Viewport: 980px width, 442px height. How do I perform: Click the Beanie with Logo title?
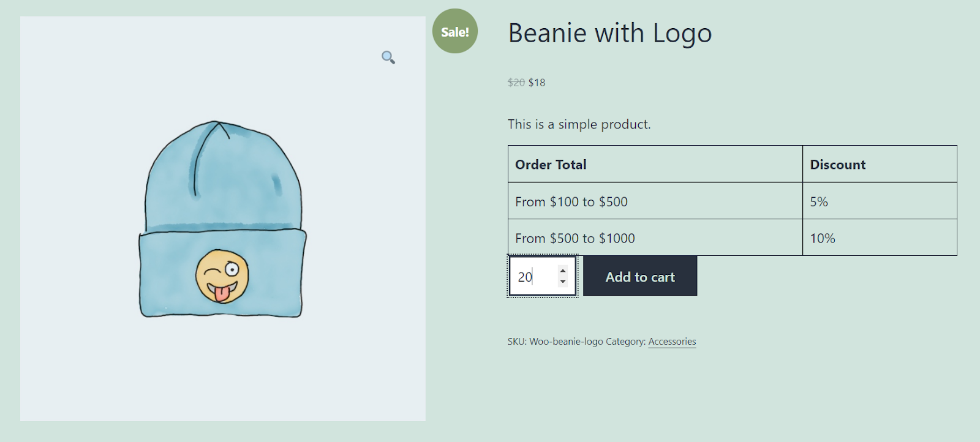609,33
